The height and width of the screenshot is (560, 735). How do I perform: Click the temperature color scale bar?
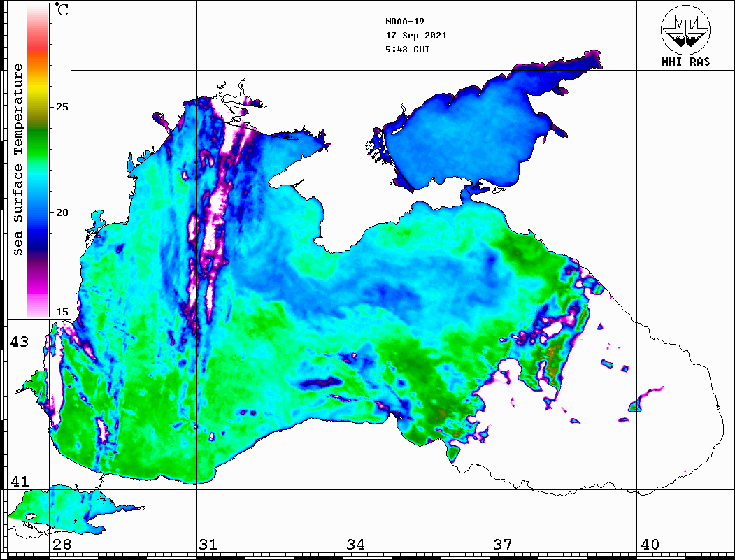pyautogui.click(x=38, y=161)
